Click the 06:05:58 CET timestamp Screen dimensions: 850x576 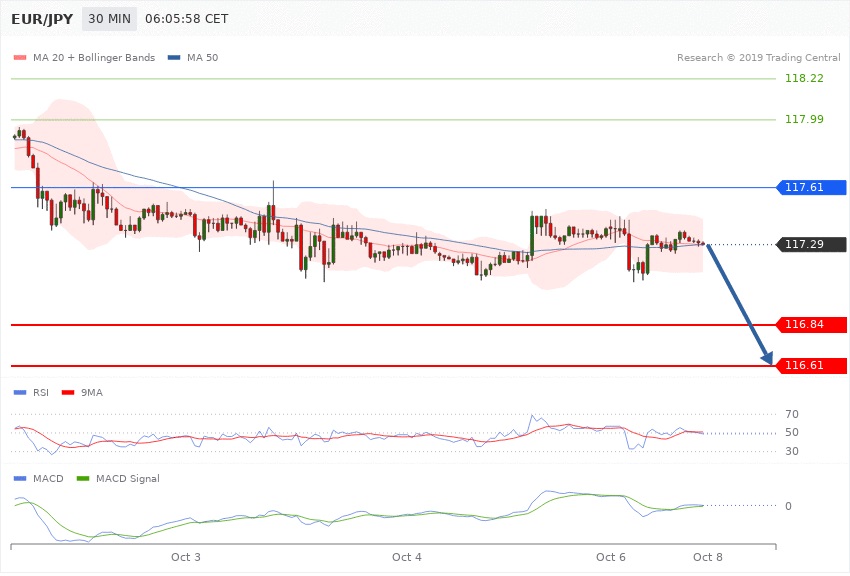point(186,19)
